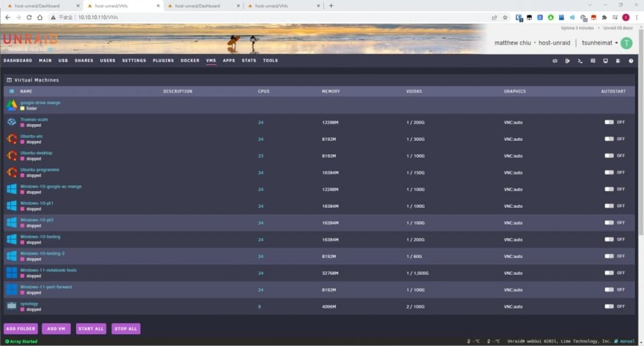
Task: Open Windows-10-pt2 VM name link
Action: click(x=37, y=220)
